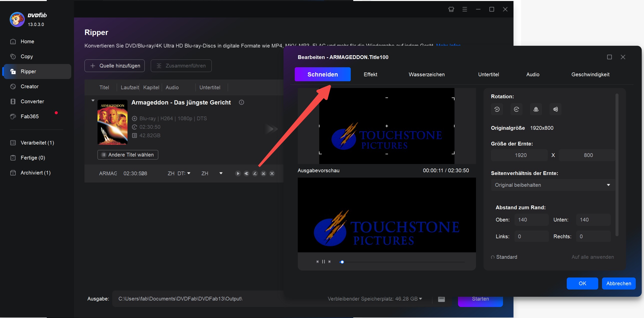Switch to the Audio tab in editor
This screenshot has width=644, height=318.
[533, 74]
